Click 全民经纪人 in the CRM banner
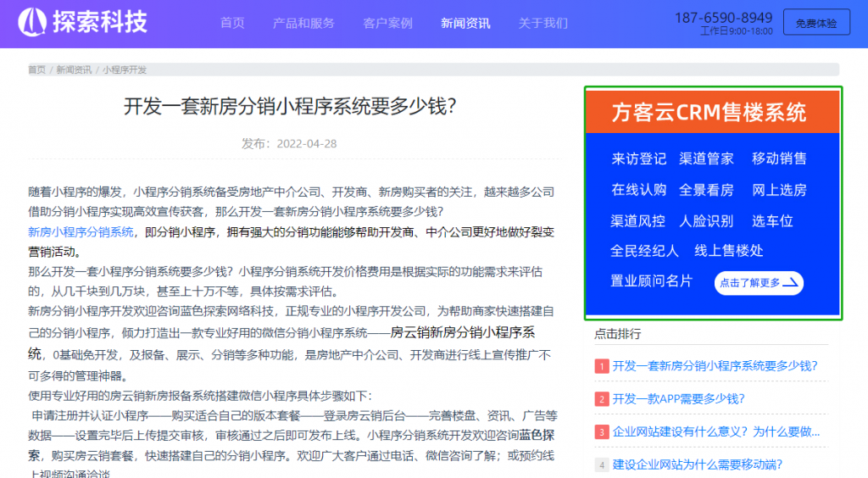The height and width of the screenshot is (478, 868). coord(644,251)
